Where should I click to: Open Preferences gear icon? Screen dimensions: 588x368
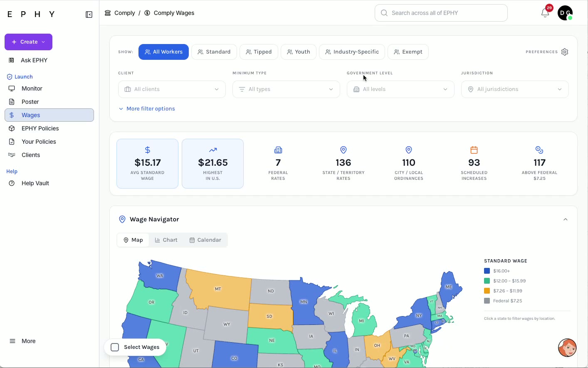565,52
